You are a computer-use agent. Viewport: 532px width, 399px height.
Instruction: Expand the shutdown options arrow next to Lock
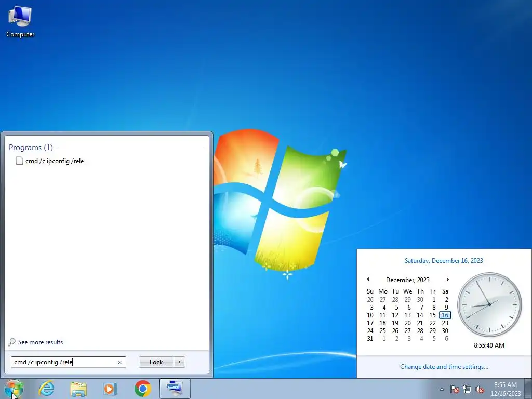pyautogui.click(x=179, y=362)
